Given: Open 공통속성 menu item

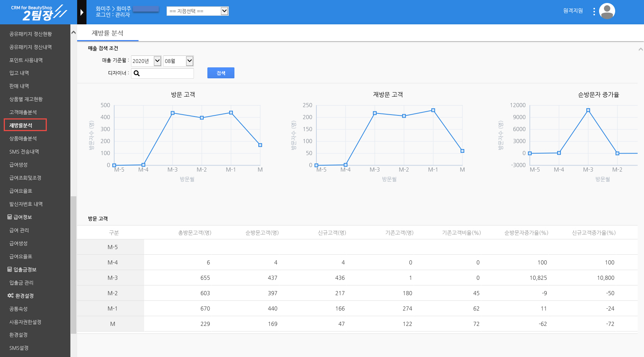Looking at the screenshot, I should 18,309.
